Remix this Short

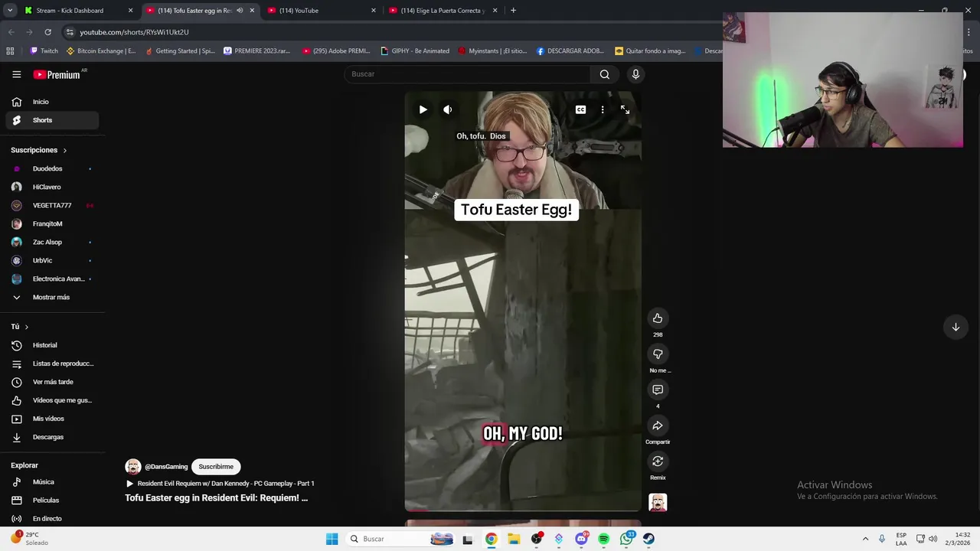tap(658, 461)
